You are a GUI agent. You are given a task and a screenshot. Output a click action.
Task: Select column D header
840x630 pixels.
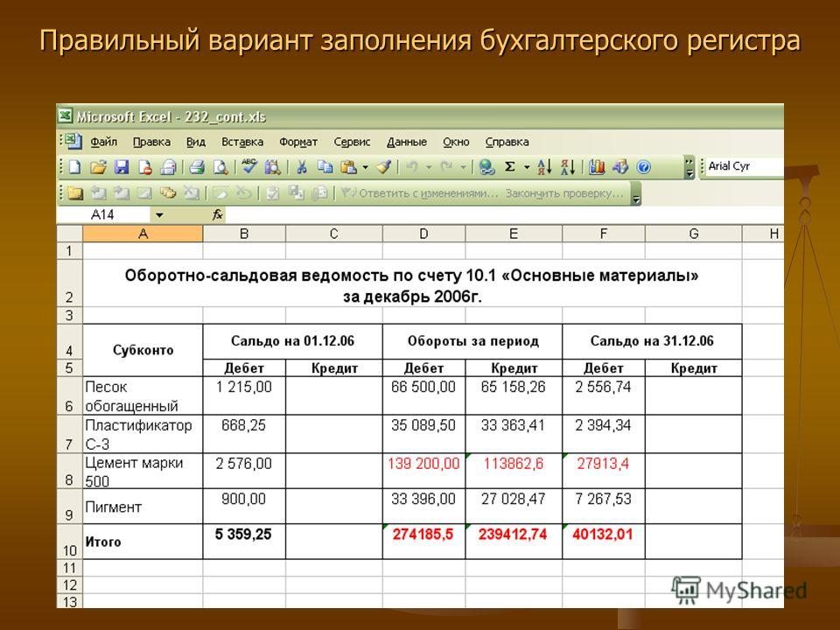(x=423, y=234)
